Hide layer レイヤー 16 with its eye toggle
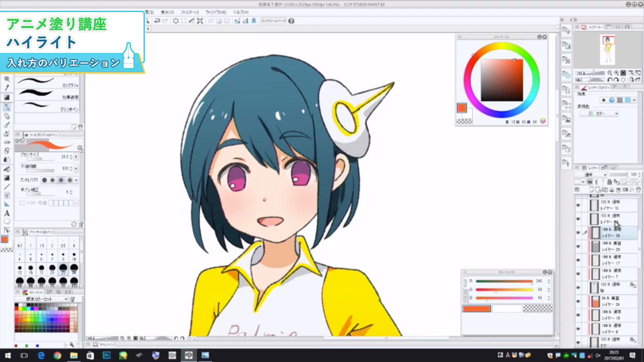The height and width of the screenshot is (362, 644). 579,205
